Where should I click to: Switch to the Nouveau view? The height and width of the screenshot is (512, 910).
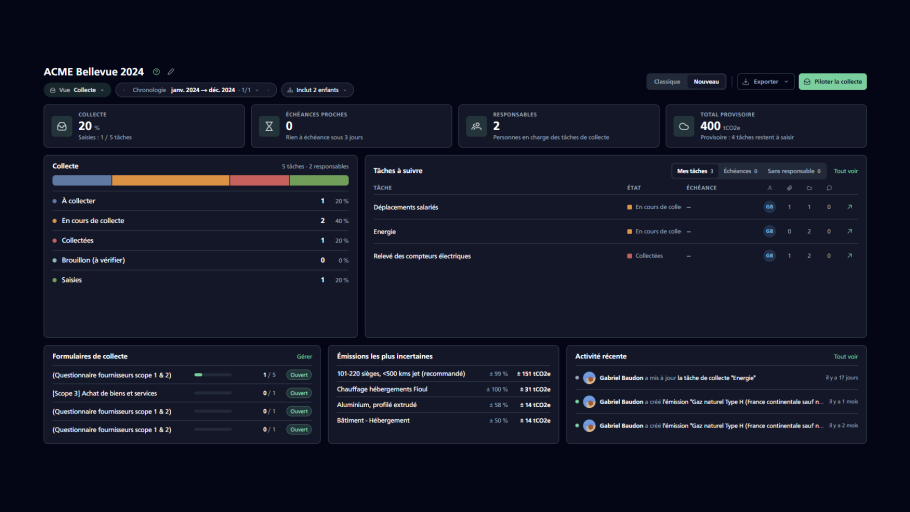(x=706, y=82)
